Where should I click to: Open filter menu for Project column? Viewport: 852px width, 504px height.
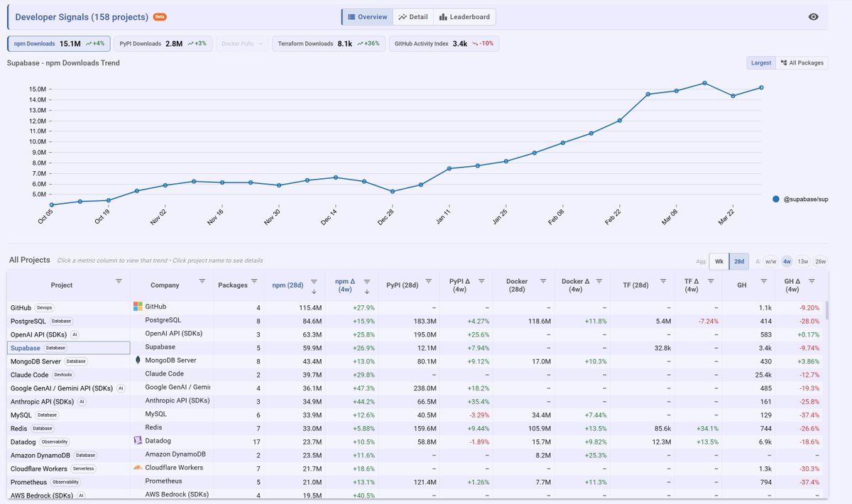(119, 281)
